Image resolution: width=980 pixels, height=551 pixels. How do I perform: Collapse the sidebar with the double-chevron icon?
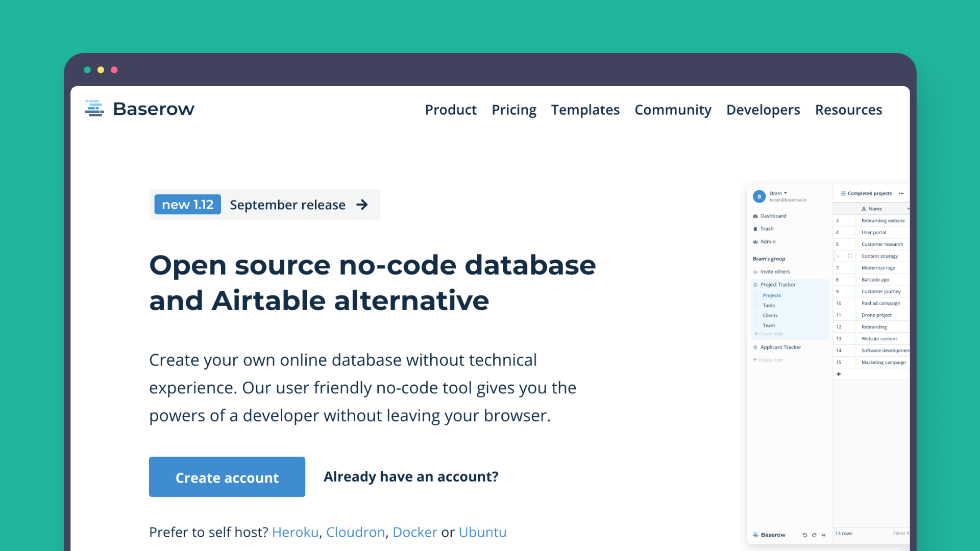(823, 535)
